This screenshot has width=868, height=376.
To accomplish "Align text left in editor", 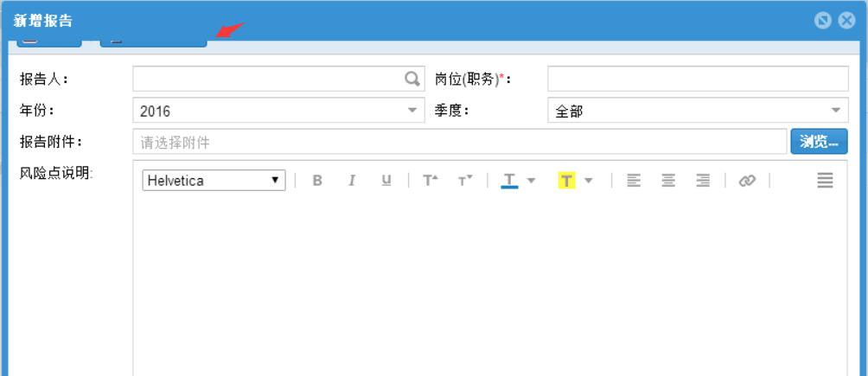I will click(x=634, y=181).
